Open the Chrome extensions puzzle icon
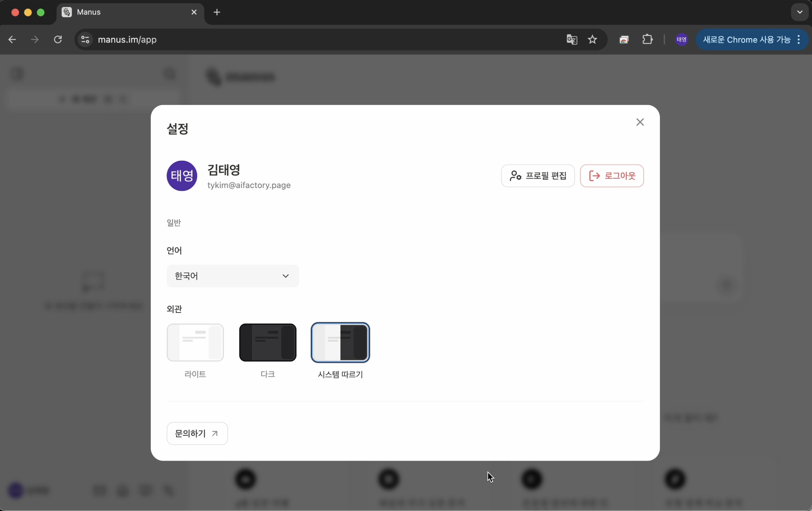 click(x=647, y=40)
